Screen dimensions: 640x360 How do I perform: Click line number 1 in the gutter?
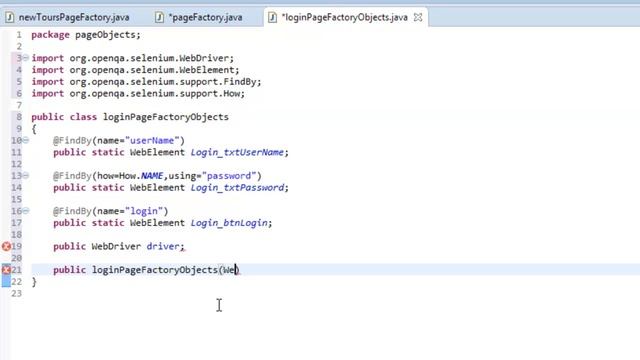19,35
